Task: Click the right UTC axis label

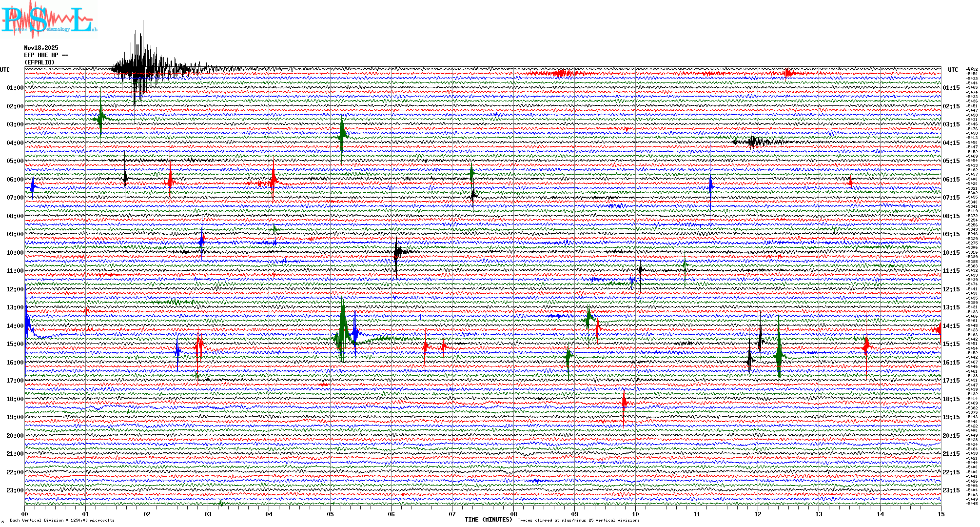Action: click(953, 70)
